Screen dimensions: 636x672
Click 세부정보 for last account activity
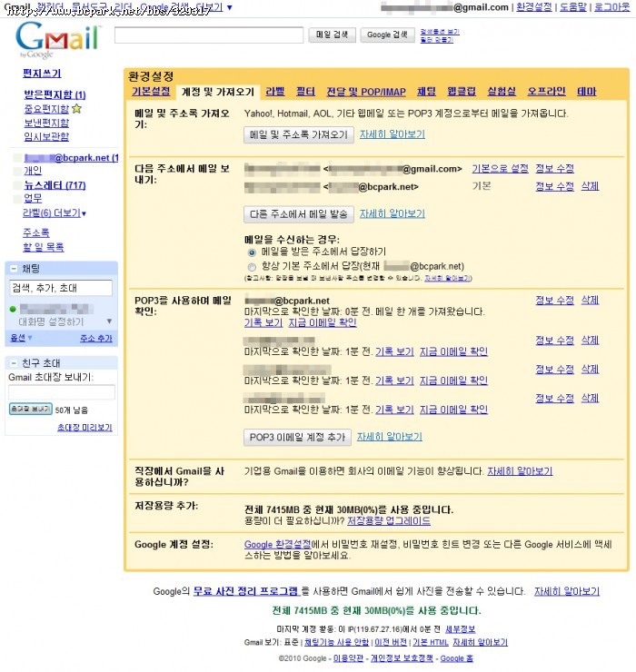coord(460,628)
